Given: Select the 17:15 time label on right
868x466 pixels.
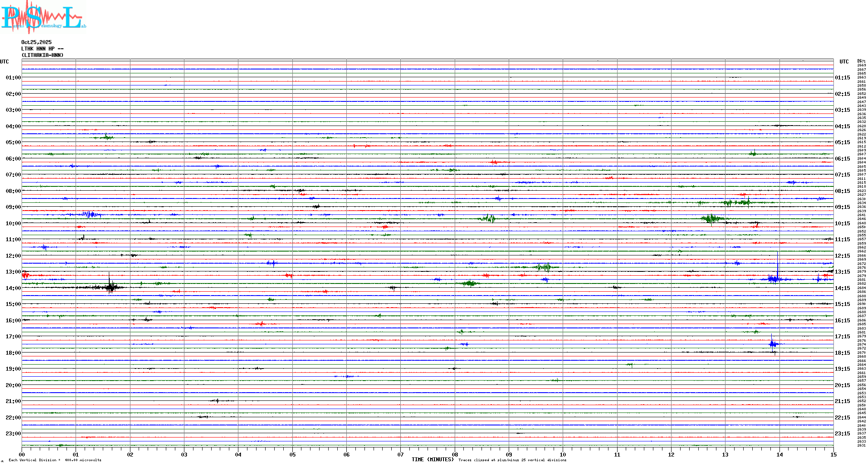Looking at the screenshot, I should click(x=842, y=337).
